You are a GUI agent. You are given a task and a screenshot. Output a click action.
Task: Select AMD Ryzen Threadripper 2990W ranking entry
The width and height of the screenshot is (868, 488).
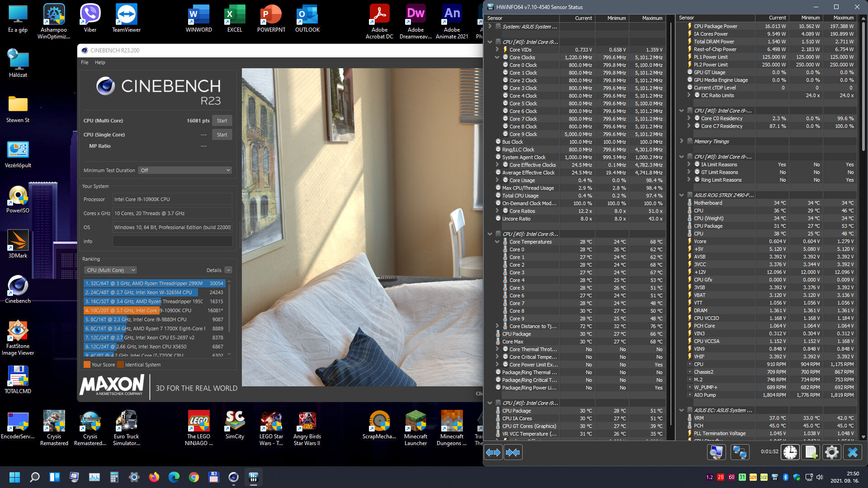point(154,283)
